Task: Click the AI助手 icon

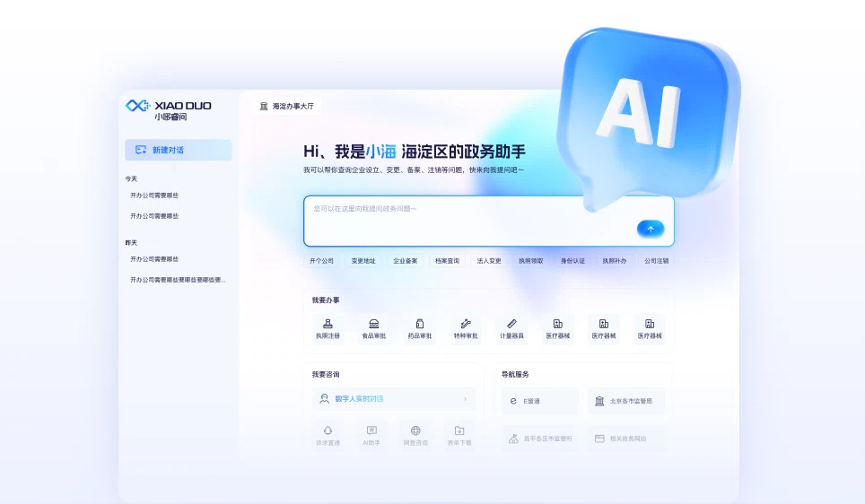Action: pos(371,430)
